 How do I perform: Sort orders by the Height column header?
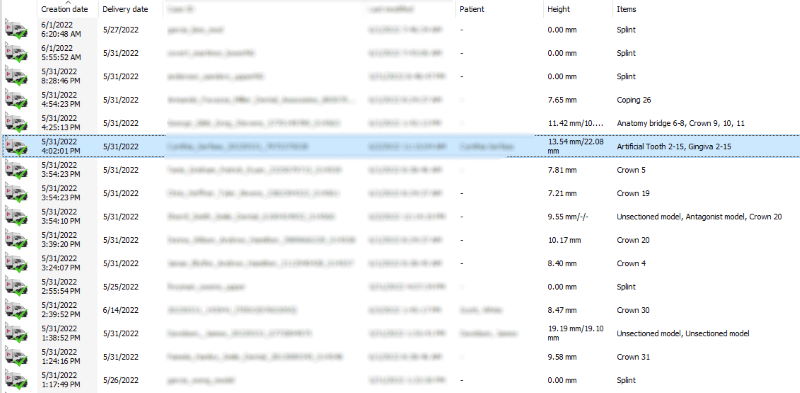(559, 9)
